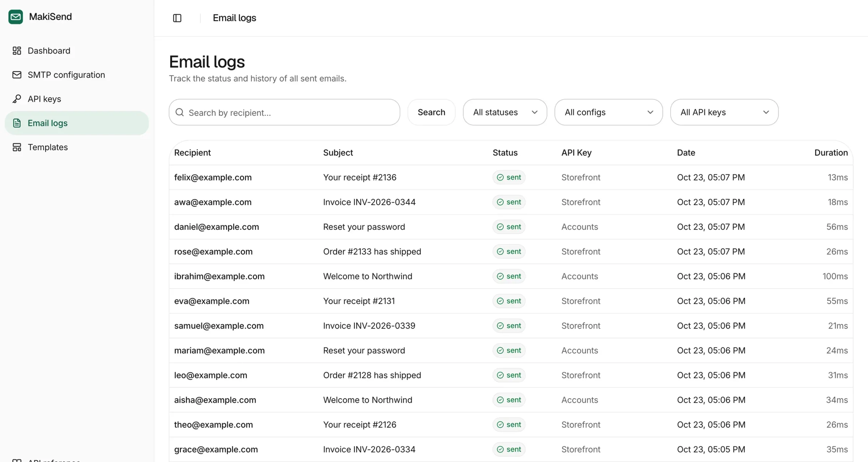Select recipient daniel@example.com

pos(216,227)
